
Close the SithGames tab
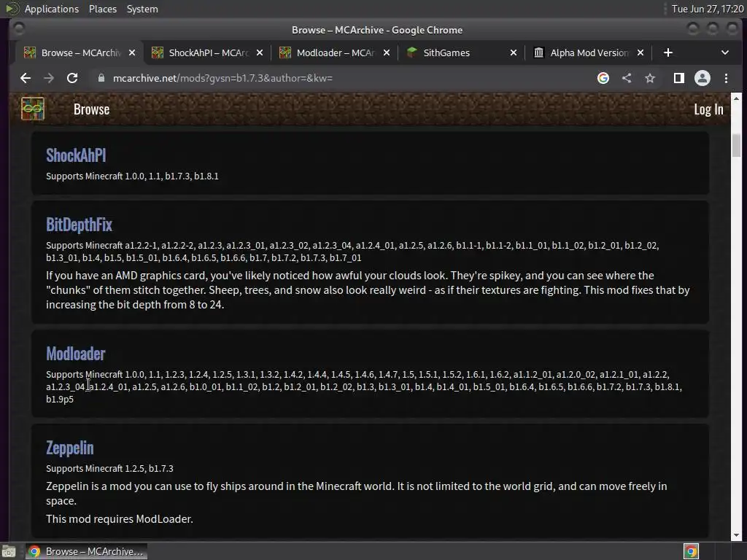click(x=514, y=52)
